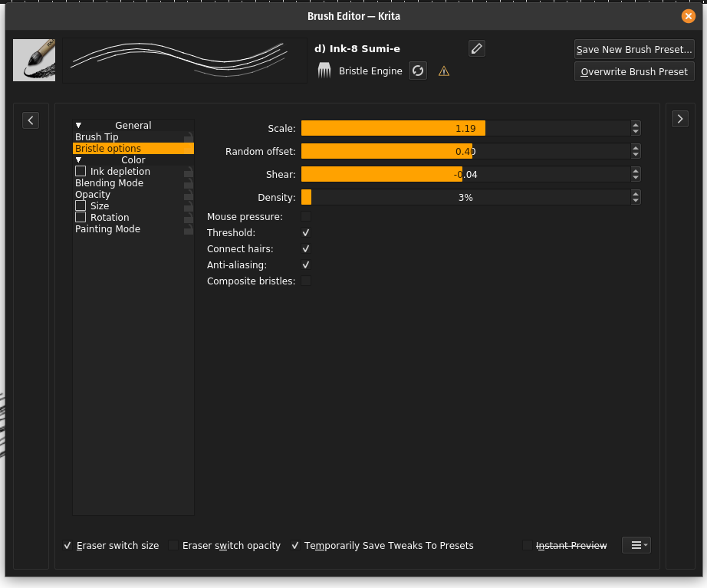This screenshot has width=707, height=588.
Task: Expand right panel with the right arrow
Action: click(680, 118)
